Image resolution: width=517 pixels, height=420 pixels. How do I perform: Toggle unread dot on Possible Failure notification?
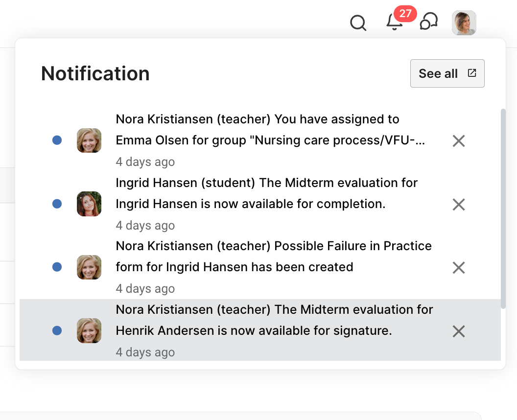point(57,267)
